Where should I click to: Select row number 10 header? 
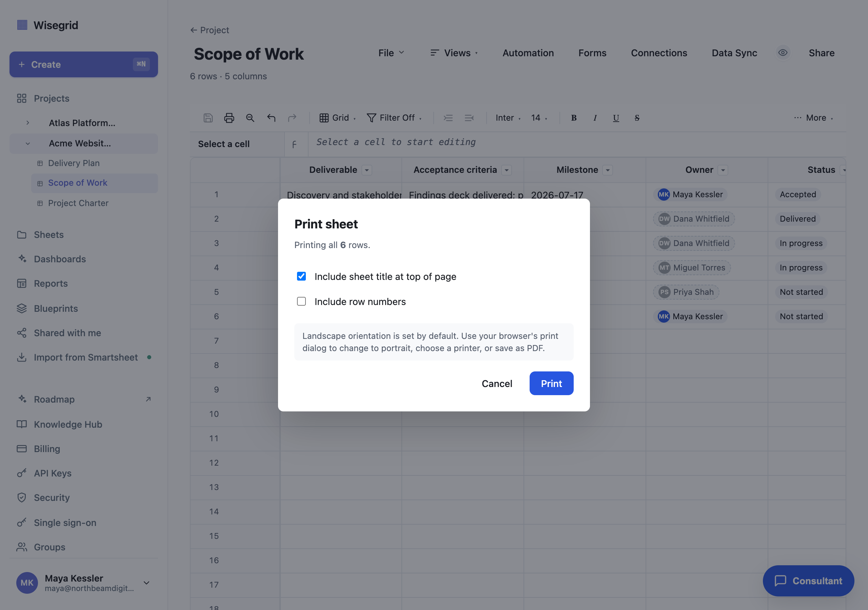pos(235,414)
